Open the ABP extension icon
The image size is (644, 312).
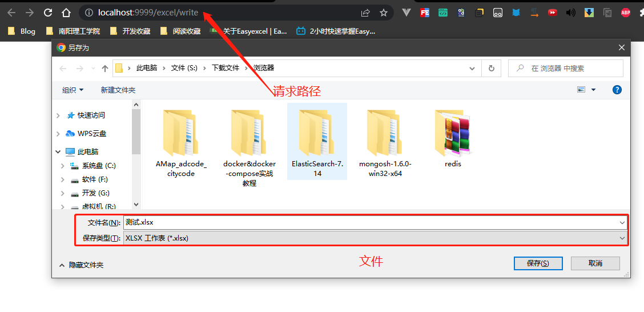(625, 13)
